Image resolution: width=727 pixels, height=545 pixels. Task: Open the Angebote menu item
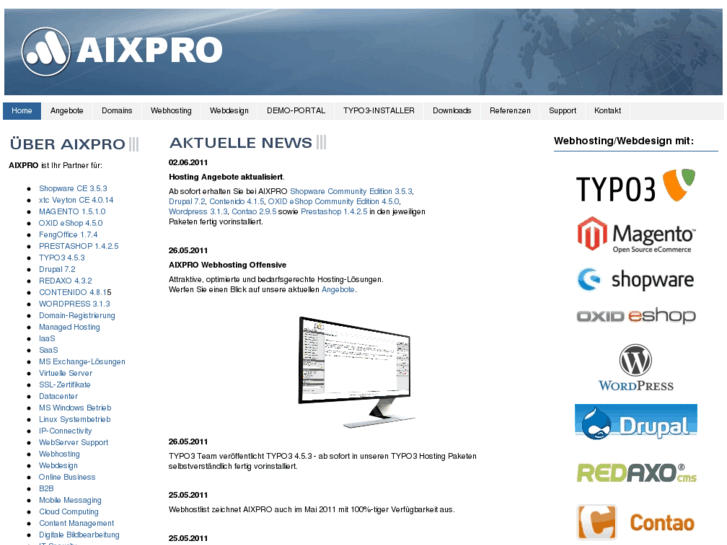point(67,111)
